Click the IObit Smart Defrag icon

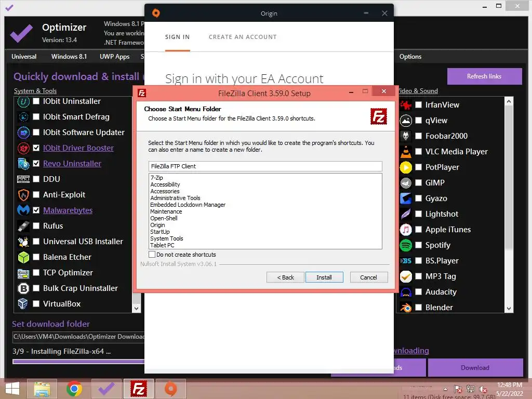23,117
